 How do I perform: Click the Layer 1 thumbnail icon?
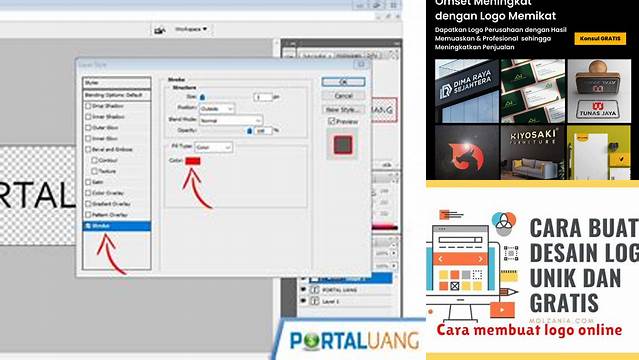315,301
